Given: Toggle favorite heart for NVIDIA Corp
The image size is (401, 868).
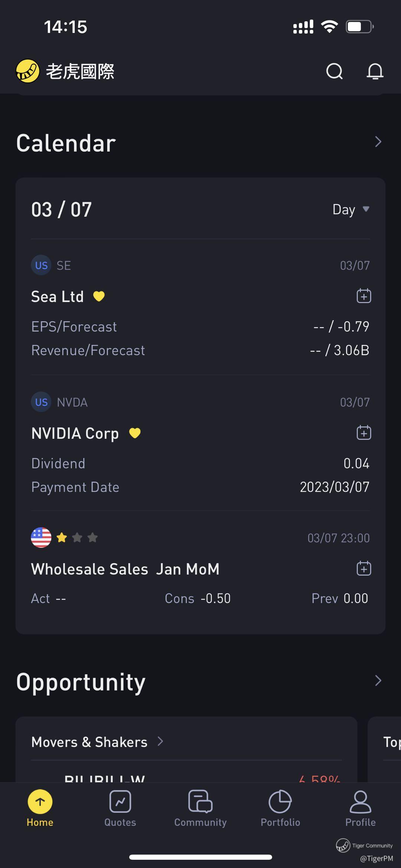Looking at the screenshot, I should coord(135,433).
